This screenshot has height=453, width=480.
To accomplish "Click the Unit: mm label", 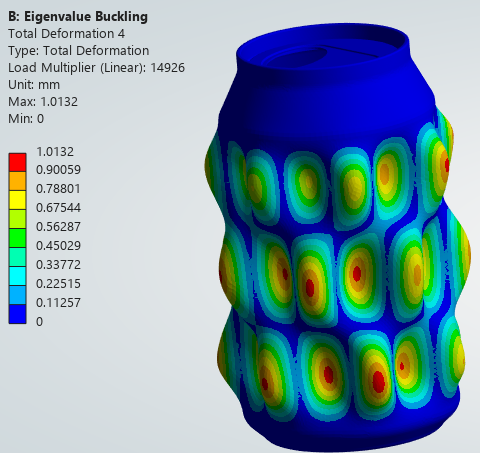I will tap(34, 85).
